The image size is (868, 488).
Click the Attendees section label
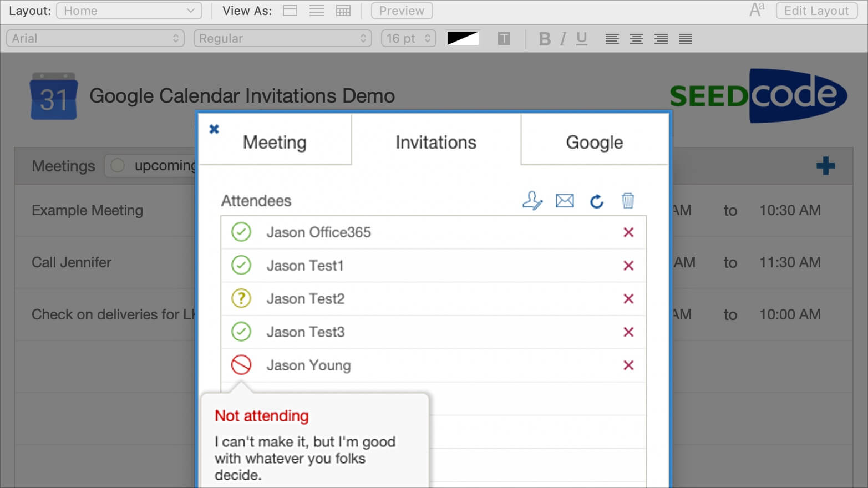[x=256, y=201]
